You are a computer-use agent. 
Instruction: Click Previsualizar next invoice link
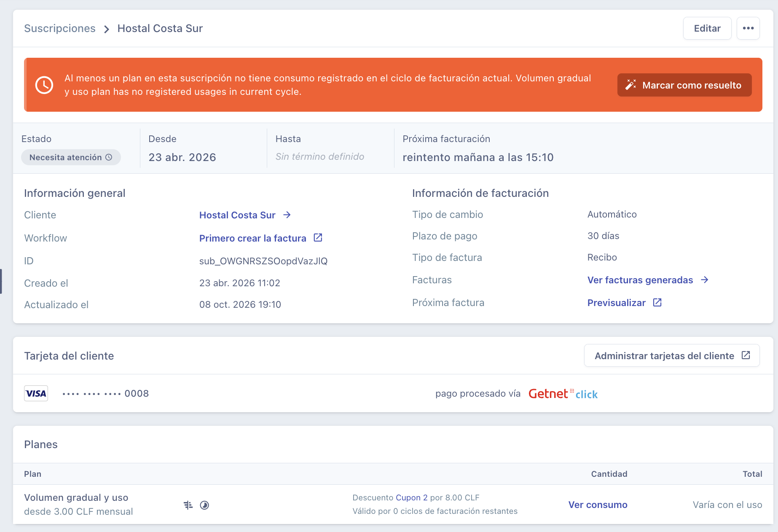(617, 303)
